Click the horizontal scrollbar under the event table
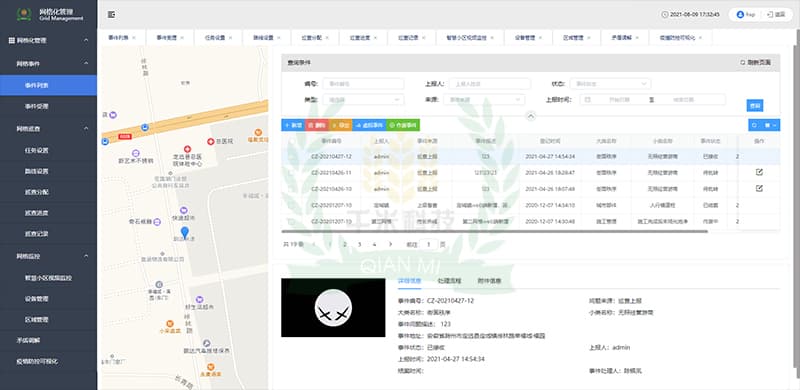Viewport: 800px width, 390px height. pos(494,231)
